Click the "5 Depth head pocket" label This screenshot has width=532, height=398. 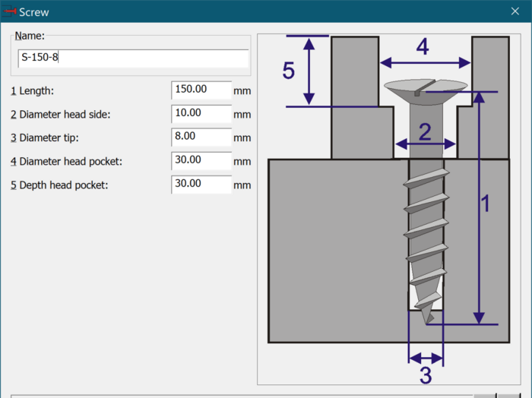(59, 185)
